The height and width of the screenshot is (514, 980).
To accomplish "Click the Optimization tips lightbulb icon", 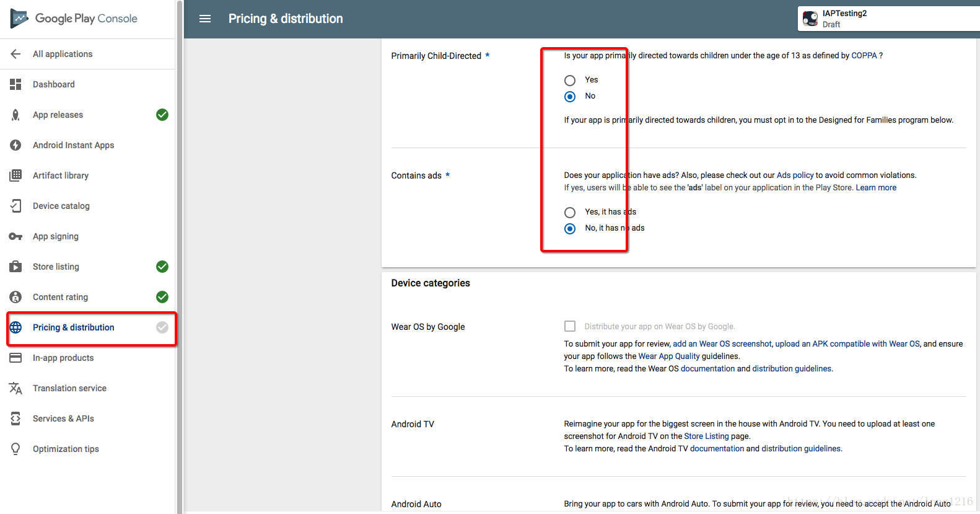I will point(15,449).
